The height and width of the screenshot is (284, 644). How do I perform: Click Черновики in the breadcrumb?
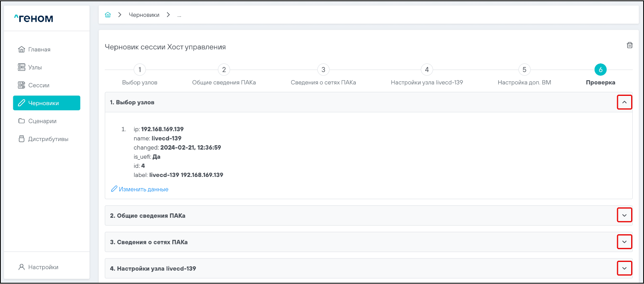[x=144, y=15]
